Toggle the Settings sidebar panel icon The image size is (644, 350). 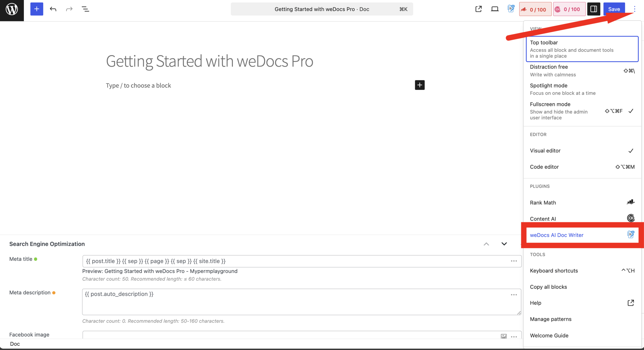point(593,9)
